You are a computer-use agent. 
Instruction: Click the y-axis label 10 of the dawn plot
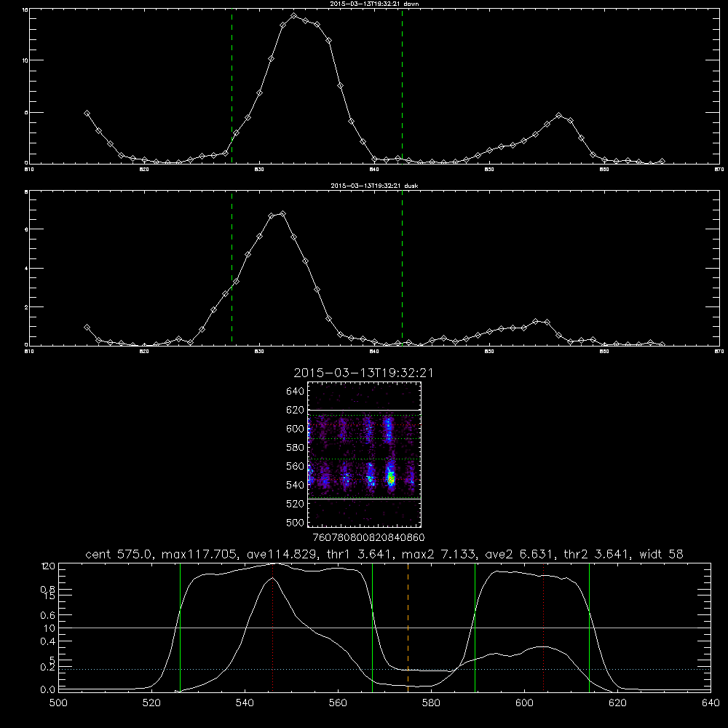click(x=25, y=60)
